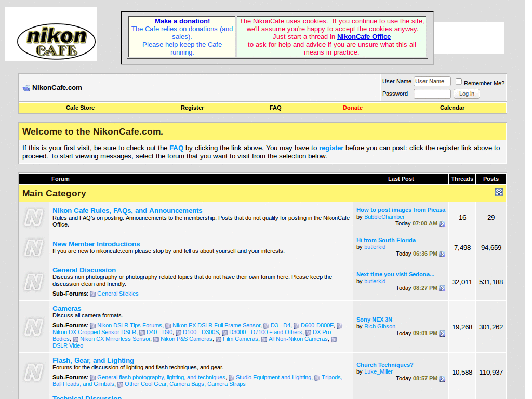Go to last post icon for Next time you visit Sedona
Screen dimensions: 532x399
[442, 288]
